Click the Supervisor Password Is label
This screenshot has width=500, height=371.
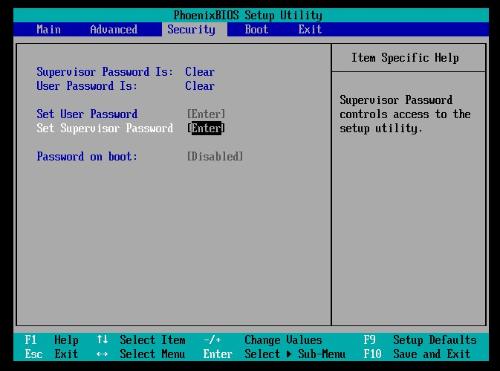click(x=105, y=72)
